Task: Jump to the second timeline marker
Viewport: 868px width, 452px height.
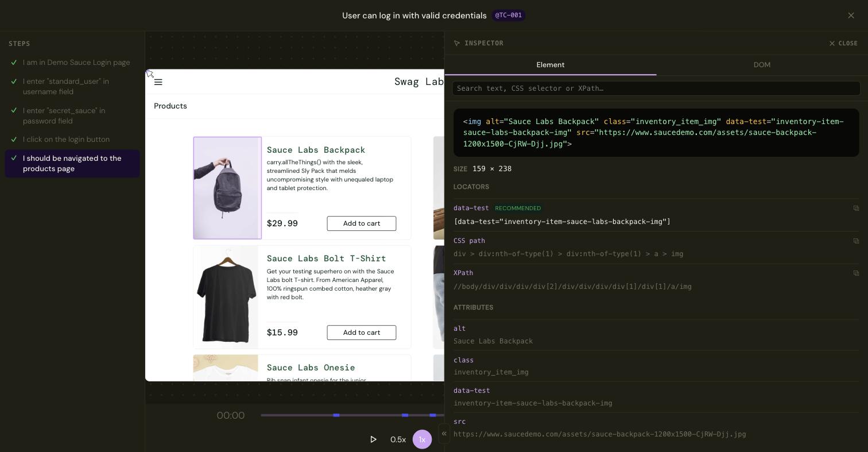Action: [x=405, y=415]
